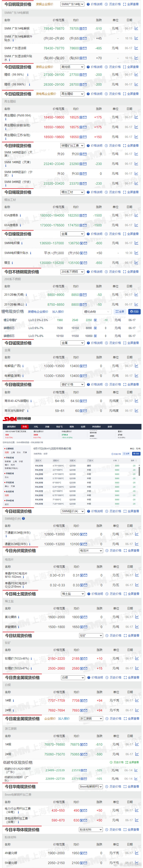Click the blue 打印 button in lithium section

(134, 312)
